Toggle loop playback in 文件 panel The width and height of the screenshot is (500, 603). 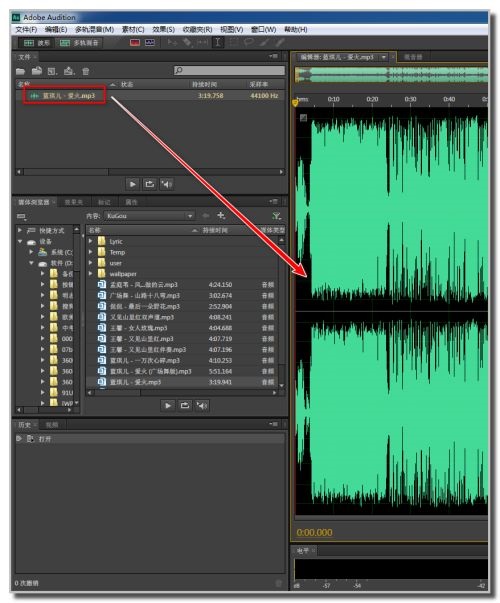coord(149,184)
